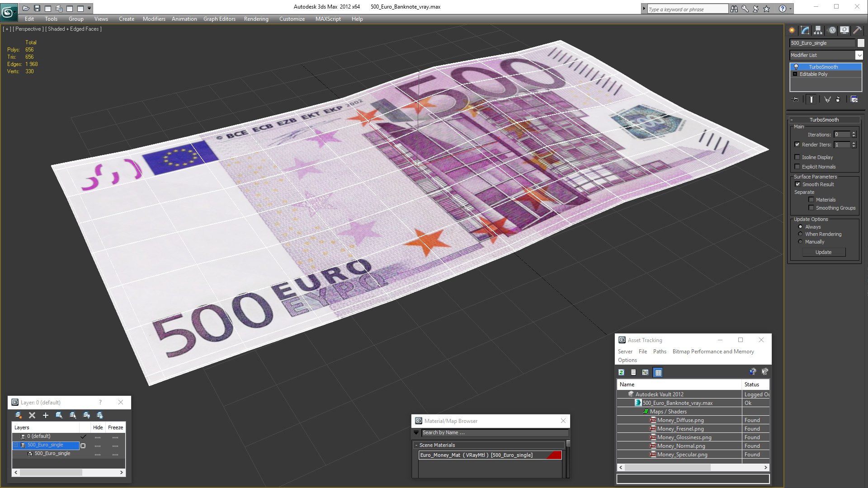Add selected objects to layer plus icon
This screenshot has width=868, height=488.
click(46, 415)
